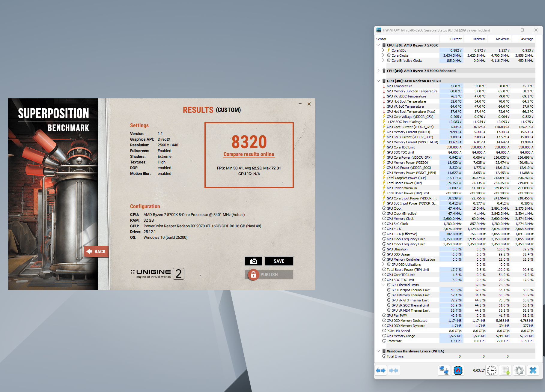545x392 pixels.
Task: Open HWiNFO sensor settings gear icon
Action: (x=519, y=370)
